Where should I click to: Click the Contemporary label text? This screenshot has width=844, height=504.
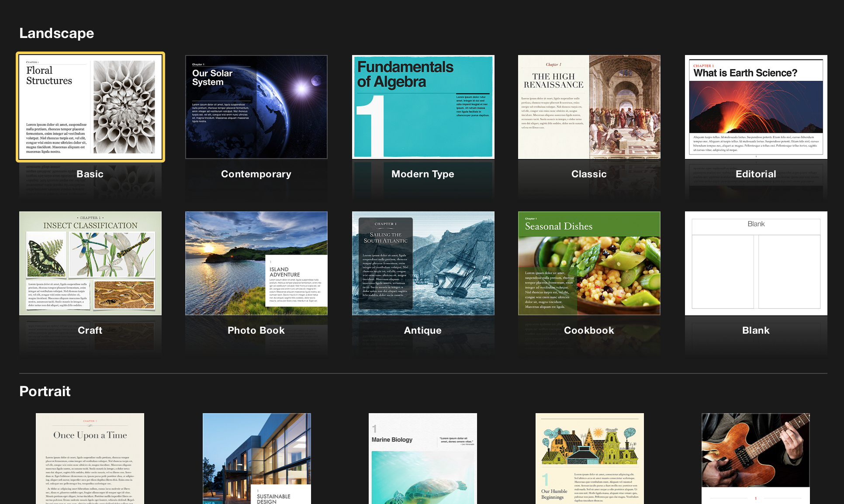[x=256, y=174]
